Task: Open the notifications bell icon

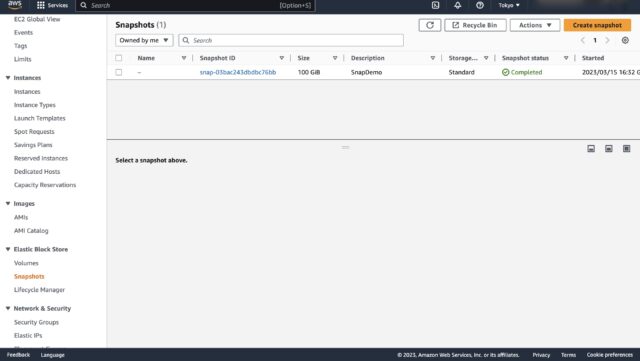Action: pyautogui.click(x=458, y=5)
